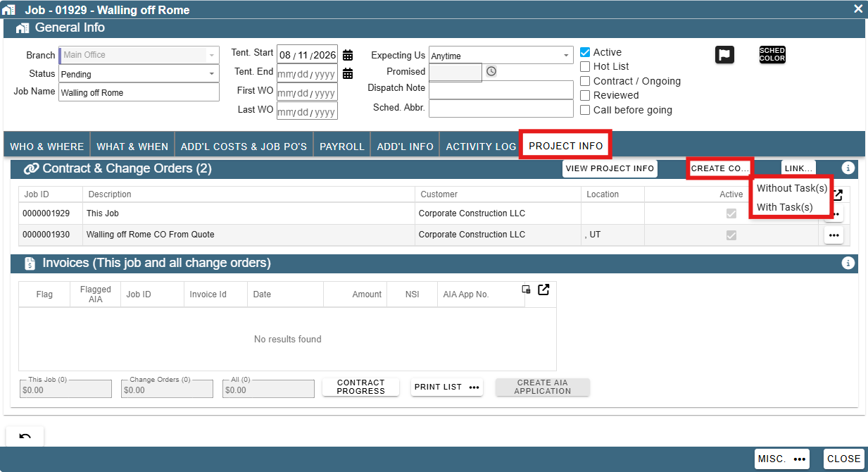The height and width of the screenshot is (472, 868).
Task: Open the Activity Log tab
Action: point(481,147)
